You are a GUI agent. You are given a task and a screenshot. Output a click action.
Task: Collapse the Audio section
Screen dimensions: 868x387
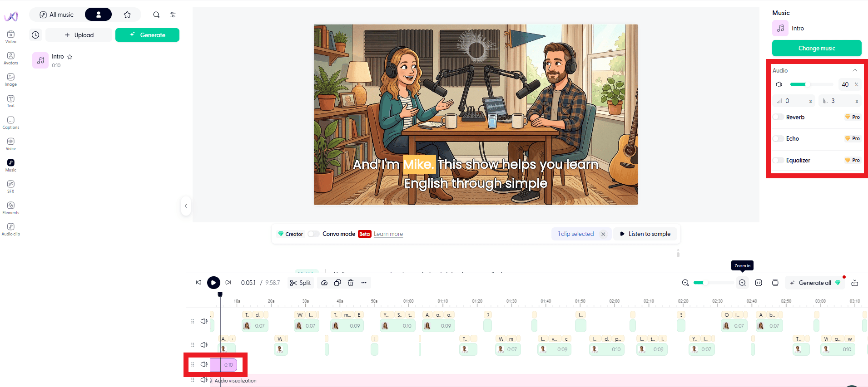855,70
